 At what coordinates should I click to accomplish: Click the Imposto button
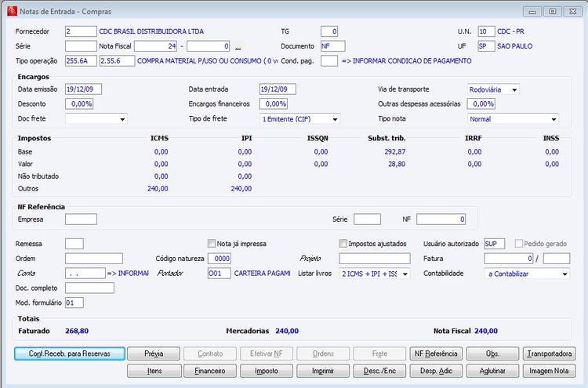(267, 371)
